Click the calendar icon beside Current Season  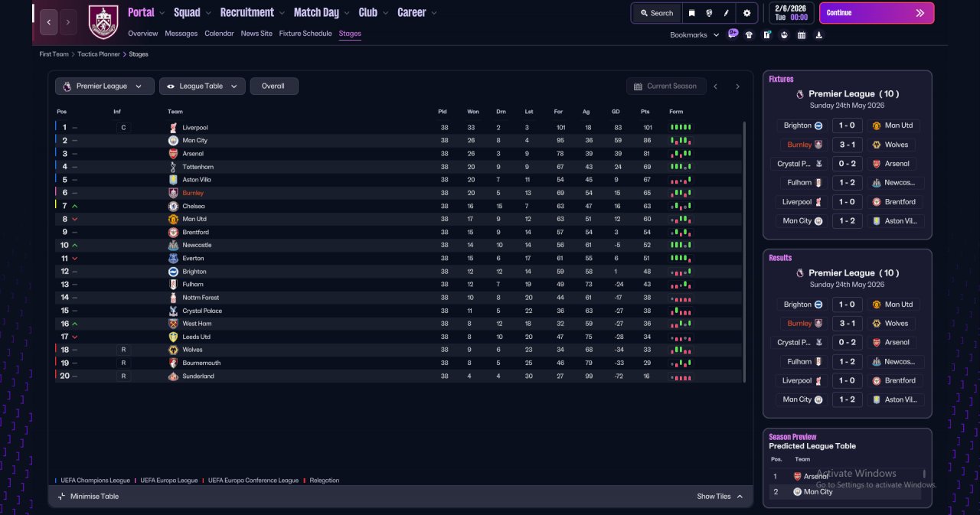pyautogui.click(x=638, y=86)
